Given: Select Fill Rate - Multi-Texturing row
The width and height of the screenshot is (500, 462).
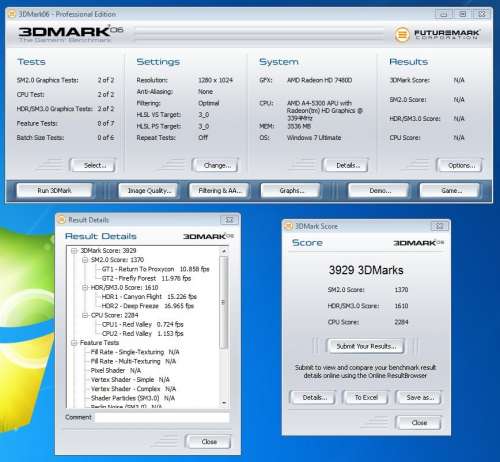Looking at the screenshot, I should [133, 361].
